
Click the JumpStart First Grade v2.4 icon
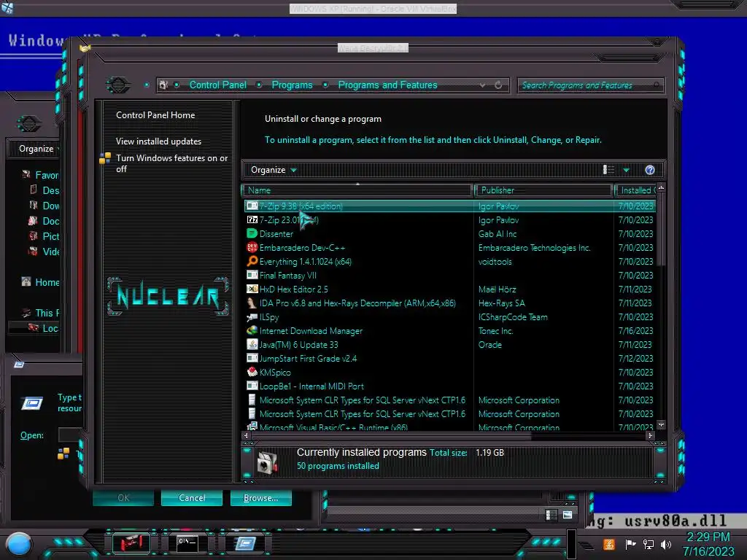[252, 358]
